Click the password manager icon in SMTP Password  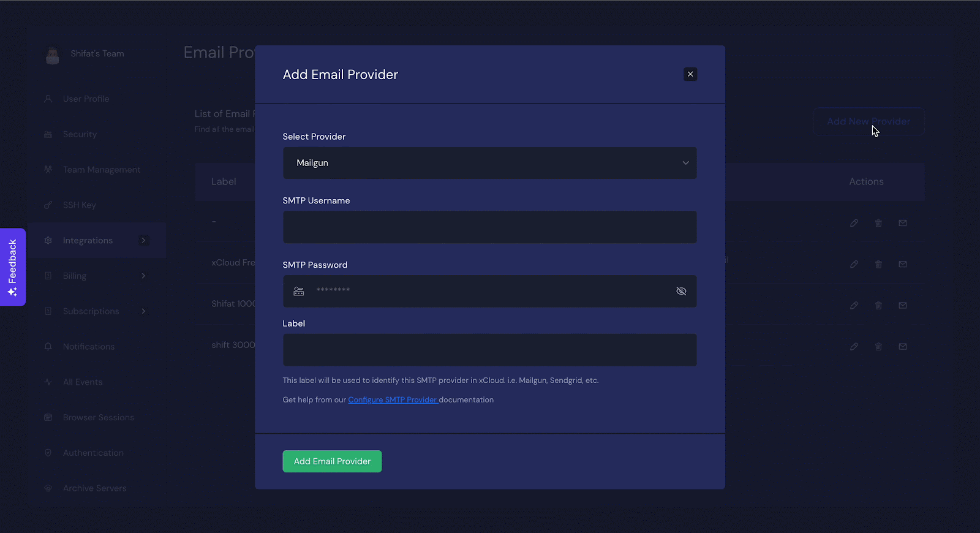[299, 291]
